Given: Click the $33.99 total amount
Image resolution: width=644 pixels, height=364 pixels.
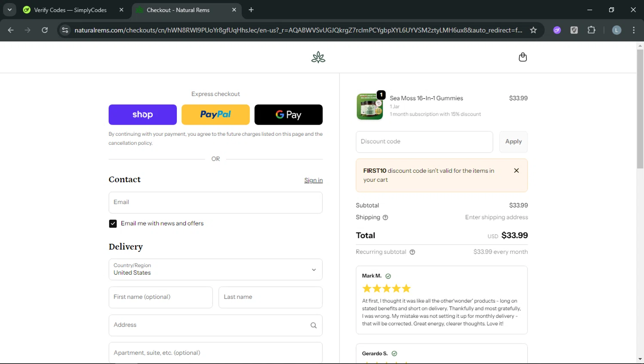Looking at the screenshot, I should click(514, 236).
